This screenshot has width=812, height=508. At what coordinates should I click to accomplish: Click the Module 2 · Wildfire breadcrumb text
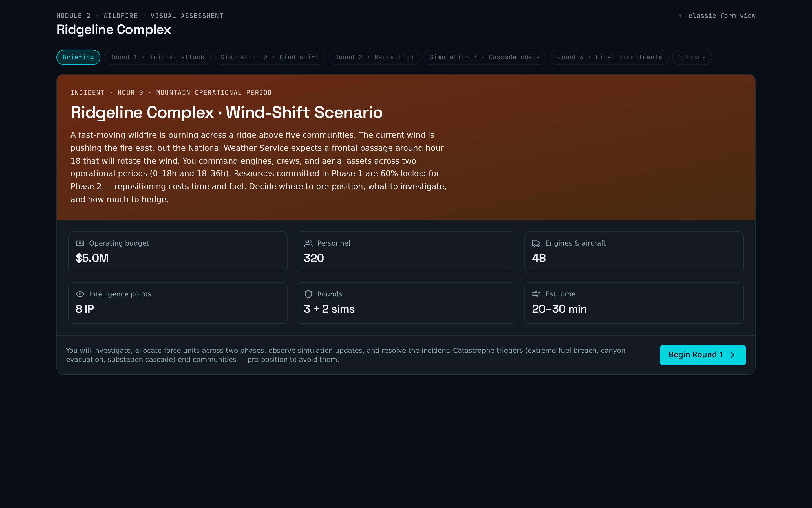(140, 16)
